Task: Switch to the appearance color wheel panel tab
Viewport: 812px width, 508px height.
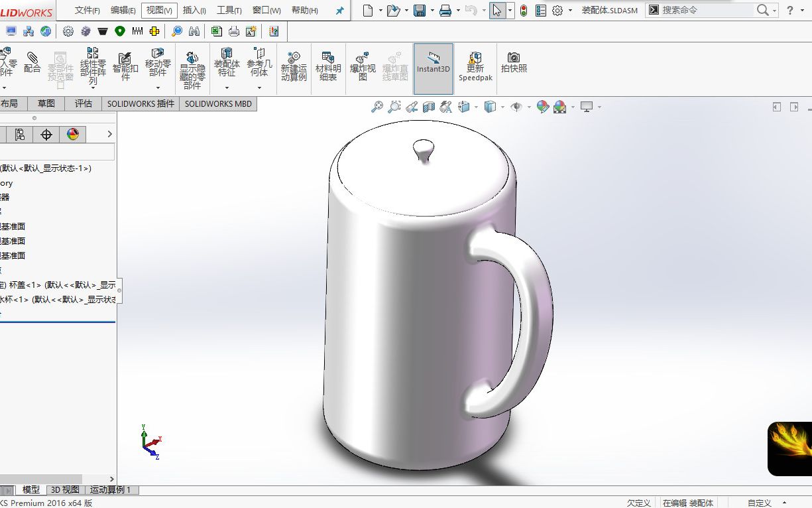Action: [73, 134]
